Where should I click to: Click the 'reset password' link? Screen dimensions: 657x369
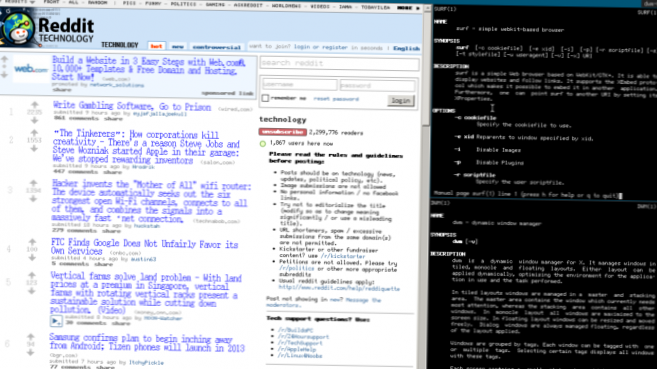click(x=336, y=99)
